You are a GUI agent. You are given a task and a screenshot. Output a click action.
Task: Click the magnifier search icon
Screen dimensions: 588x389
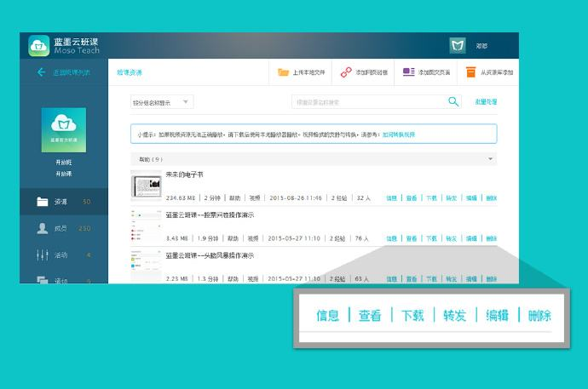point(453,102)
